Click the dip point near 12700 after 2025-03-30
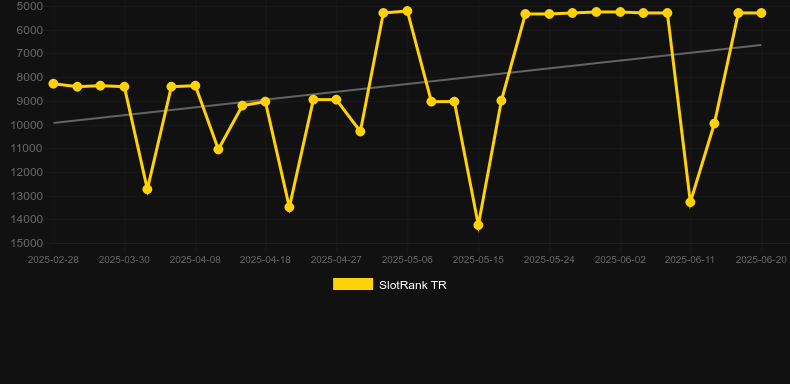 click(x=147, y=189)
